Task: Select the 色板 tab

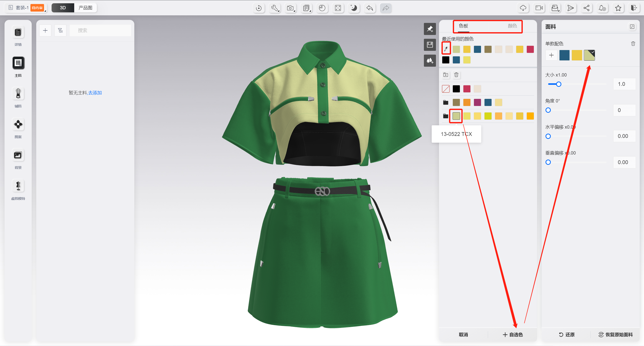Action: [x=463, y=26]
